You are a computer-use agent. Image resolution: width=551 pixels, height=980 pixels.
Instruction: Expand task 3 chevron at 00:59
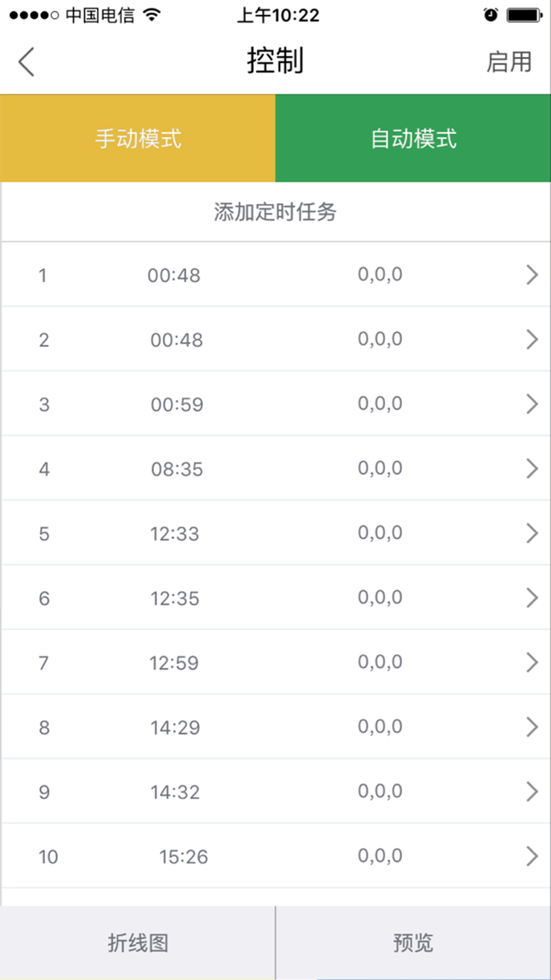tap(532, 404)
